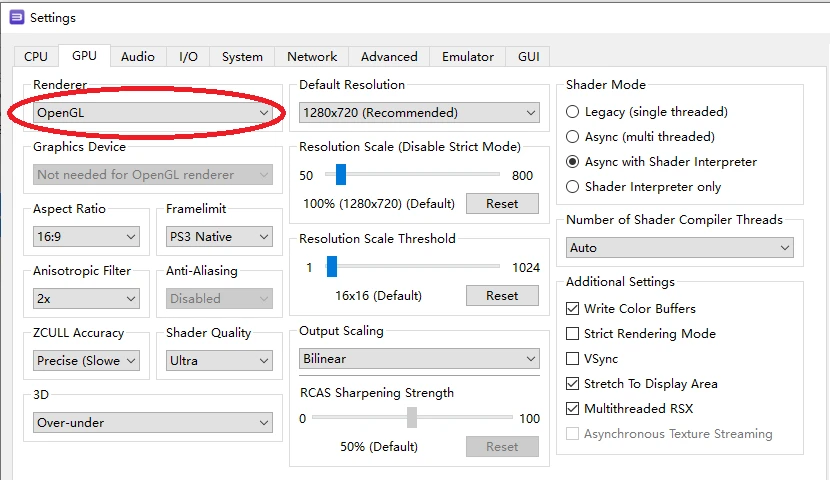Click the RPCS3 Settings window icon
Image resolution: width=830 pixels, height=480 pixels.
[x=16, y=17]
